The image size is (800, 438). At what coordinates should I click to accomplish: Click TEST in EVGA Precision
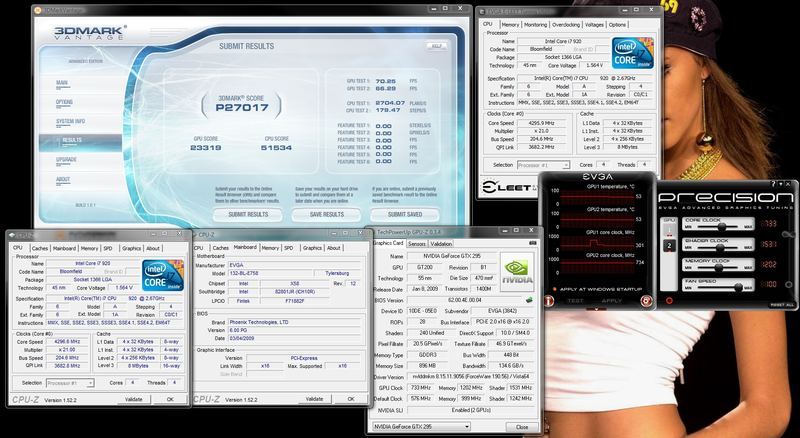coord(576,301)
